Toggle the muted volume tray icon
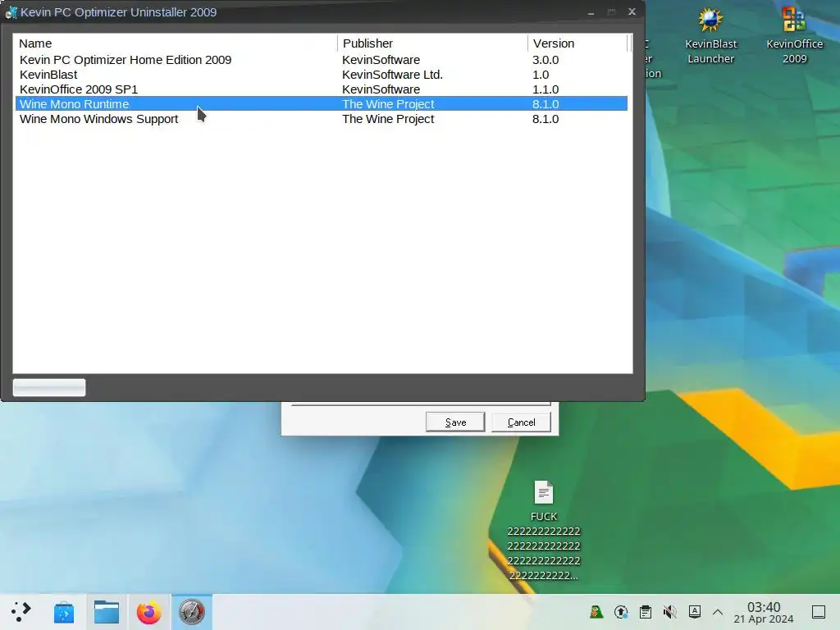The height and width of the screenshot is (630, 840). pyautogui.click(x=669, y=612)
